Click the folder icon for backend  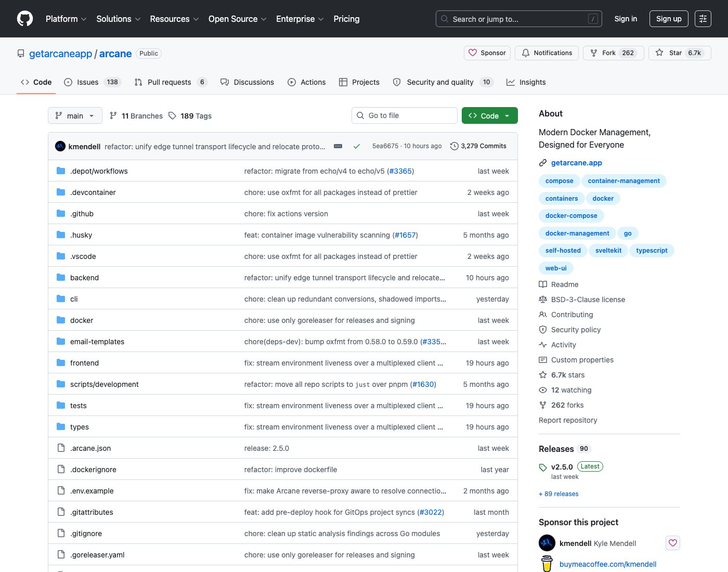[61, 277]
